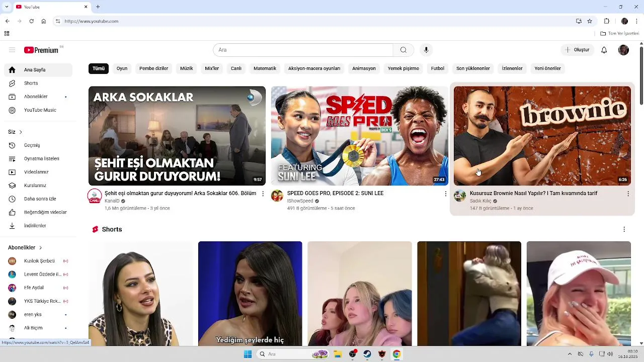Open the Tüm Yer İşaretleri bookmarks folder
This screenshot has width=644, height=362.
[619, 34]
